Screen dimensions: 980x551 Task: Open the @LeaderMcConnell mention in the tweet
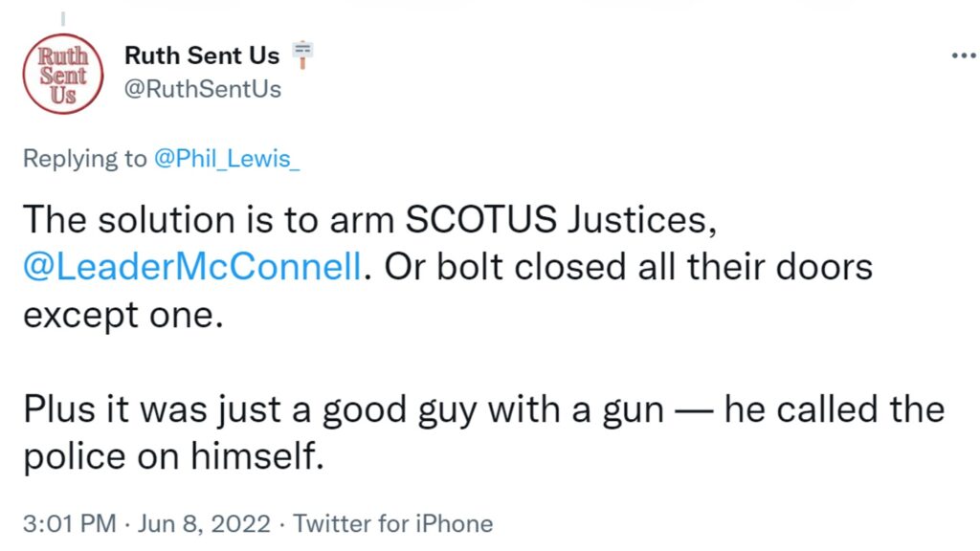(192, 268)
